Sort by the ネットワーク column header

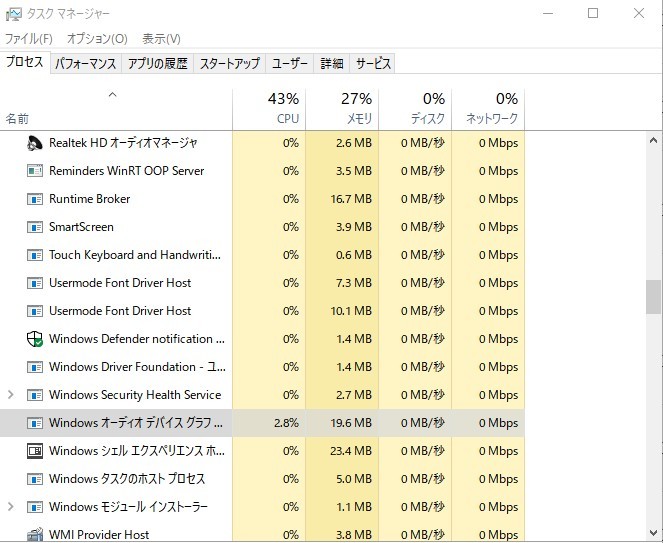[x=488, y=109]
